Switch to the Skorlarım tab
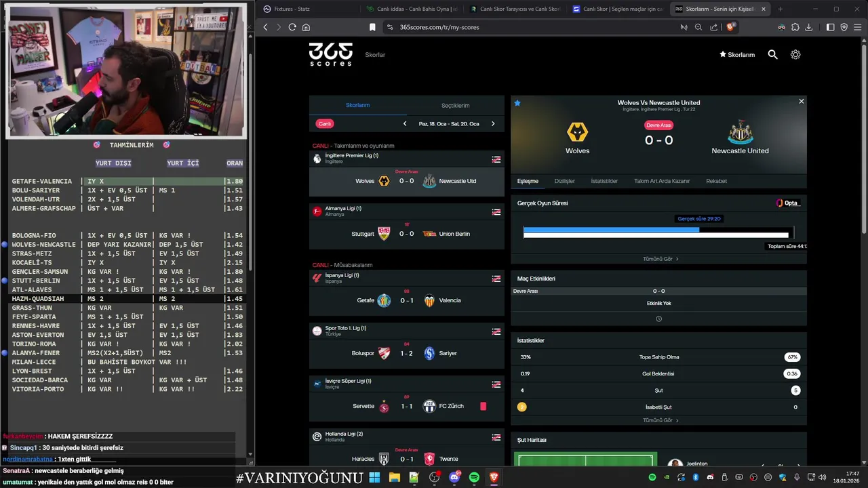868x488 pixels. 358,106
